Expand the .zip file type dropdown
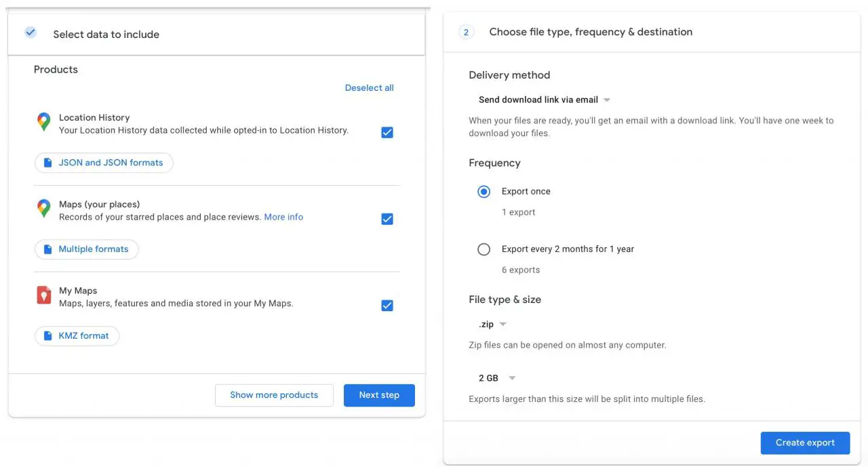 click(492, 325)
